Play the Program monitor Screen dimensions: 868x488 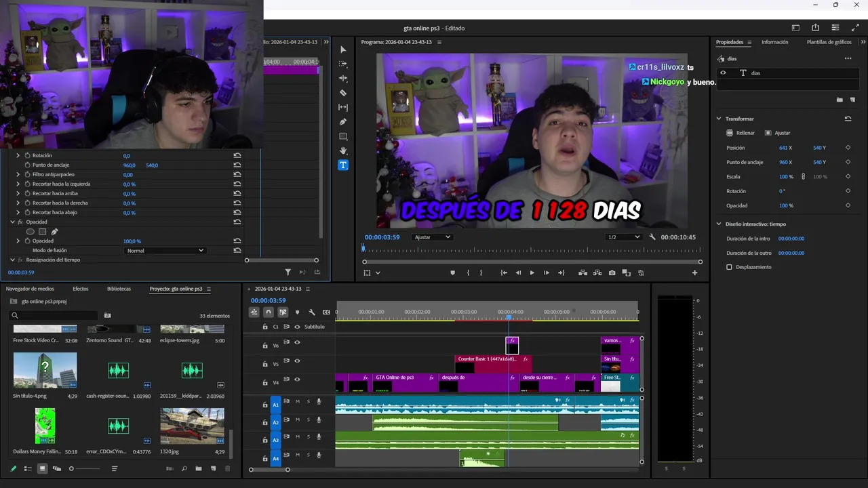click(x=532, y=272)
